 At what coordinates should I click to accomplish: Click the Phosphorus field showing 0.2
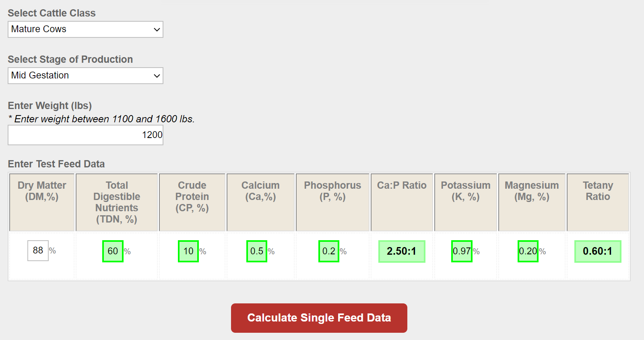tap(329, 251)
